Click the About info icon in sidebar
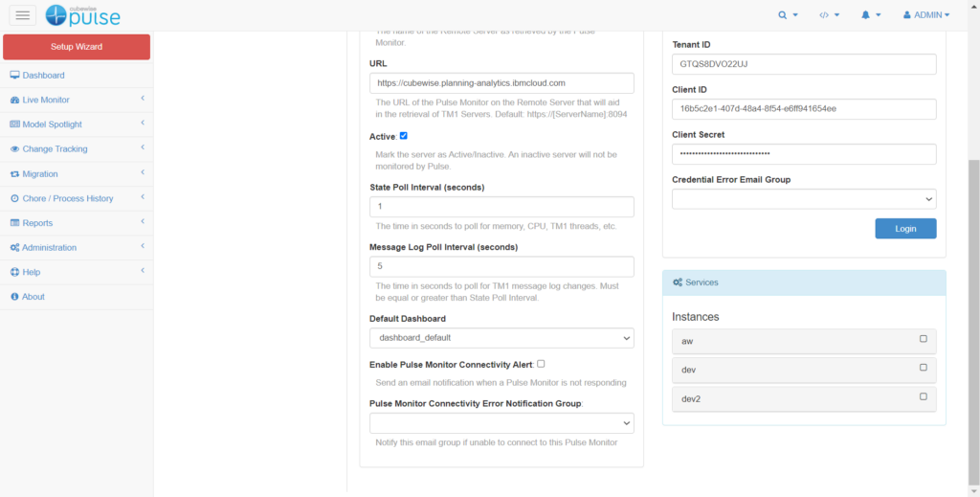 coord(14,297)
